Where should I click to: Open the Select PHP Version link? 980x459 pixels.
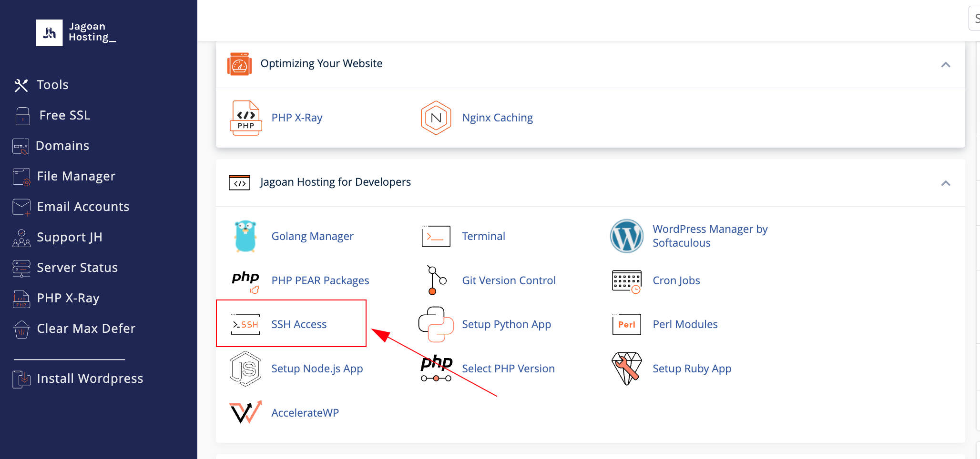click(508, 369)
